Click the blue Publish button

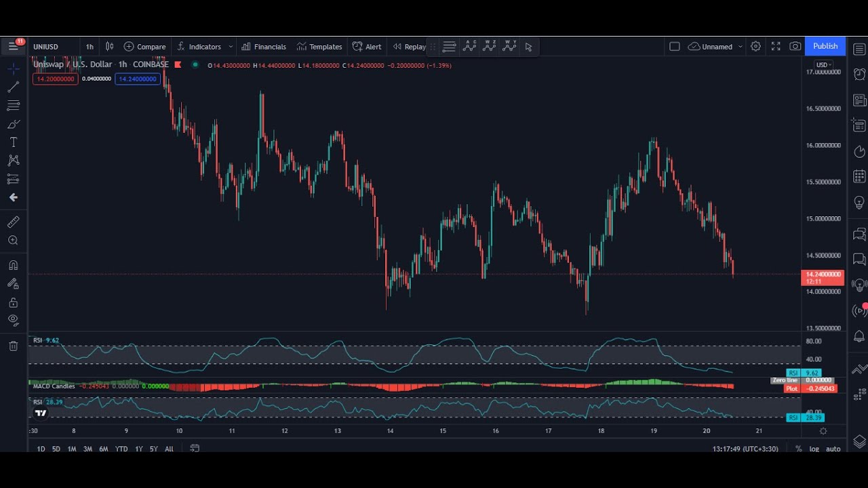coord(825,46)
